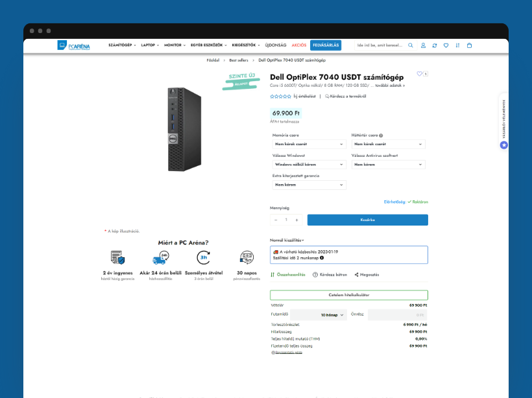Image resolution: width=532 pixels, height=398 pixels.
Task: Open the Memória csere dropdown
Action: pyautogui.click(x=309, y=144)
